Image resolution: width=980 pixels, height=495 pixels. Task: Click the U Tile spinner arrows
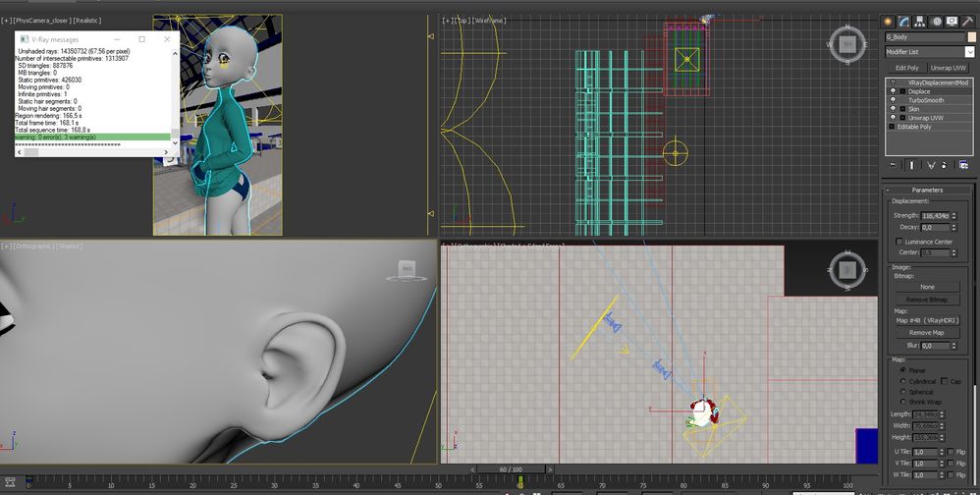click(x=940, y=451)
